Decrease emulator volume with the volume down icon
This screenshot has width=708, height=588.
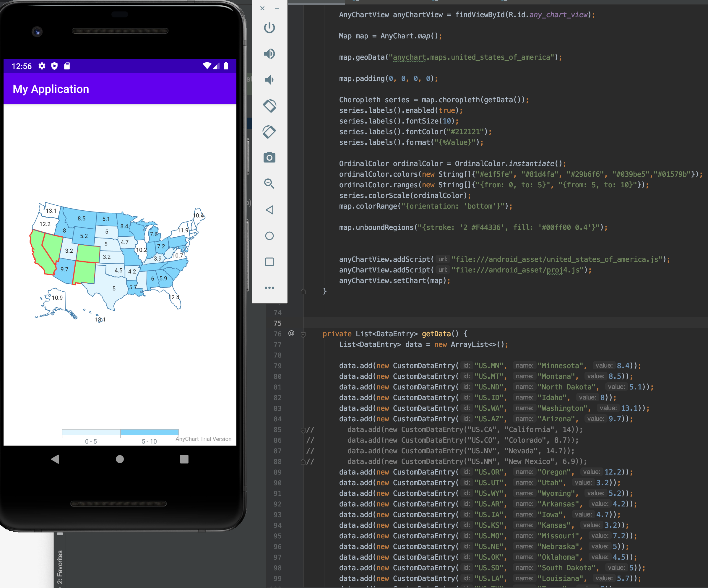269,79
